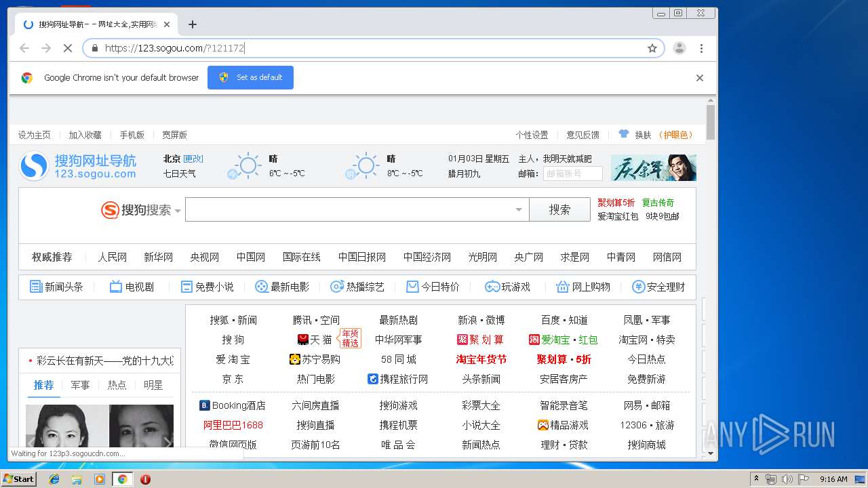This screenshot has width=868, height=488.
Task: Click volume icon in system tray
Action: pyautogui.click(x=787, y=479)
